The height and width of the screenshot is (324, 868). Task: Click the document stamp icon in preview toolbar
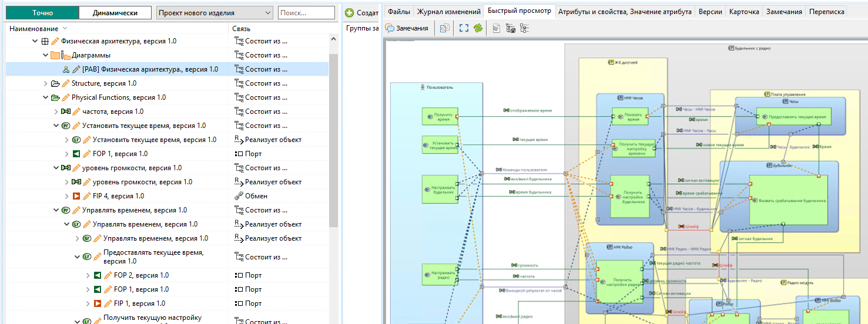click(496, 28)
